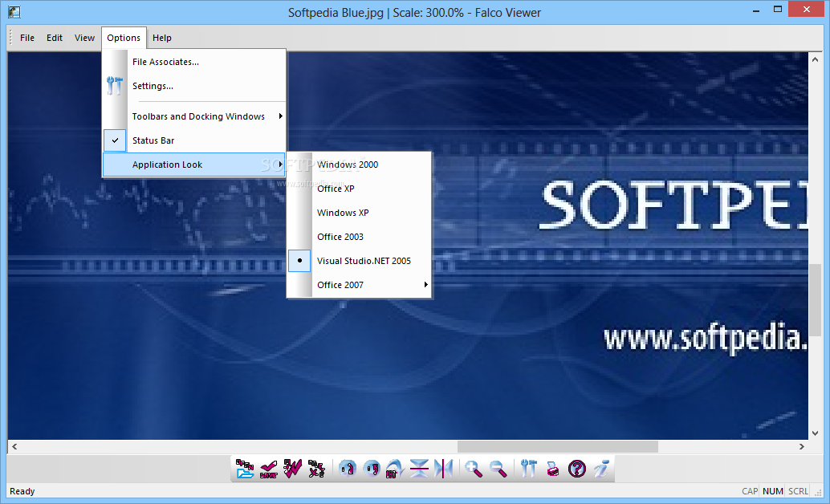Screen dimensions: 830x504
Task: Open Settings... from the Options menu
Action: pyautogui.click(x=194, y=86)
